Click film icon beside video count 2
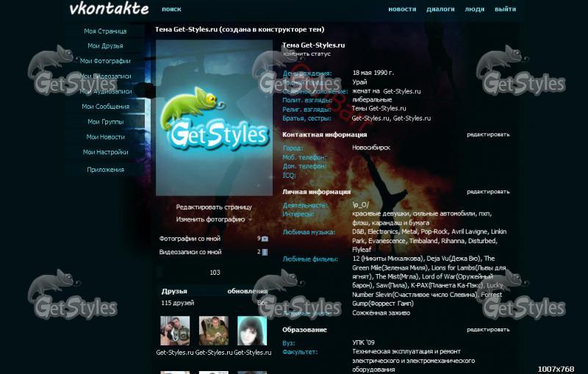Viewport: 588px width, 374px height. [265, 252]
